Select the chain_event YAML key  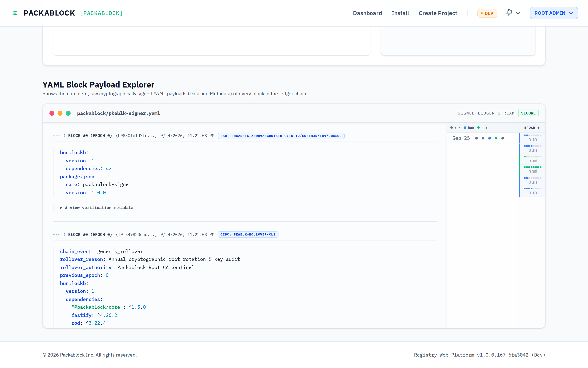tap(76, 251)
